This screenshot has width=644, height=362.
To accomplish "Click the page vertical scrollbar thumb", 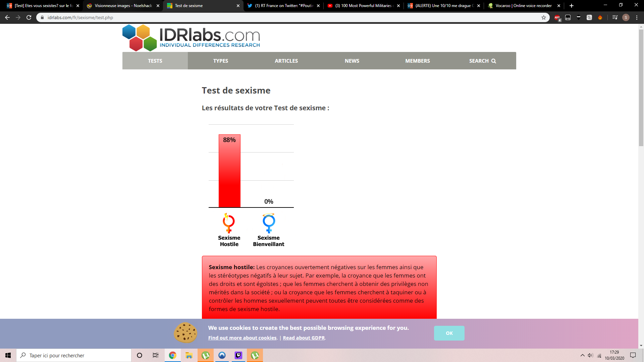I will [641, 87].
